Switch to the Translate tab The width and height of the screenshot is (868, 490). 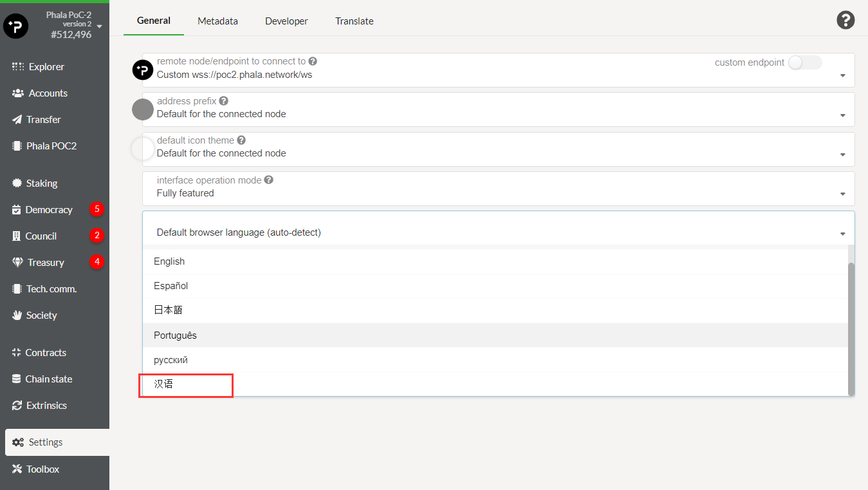click(x=355, y=21)
